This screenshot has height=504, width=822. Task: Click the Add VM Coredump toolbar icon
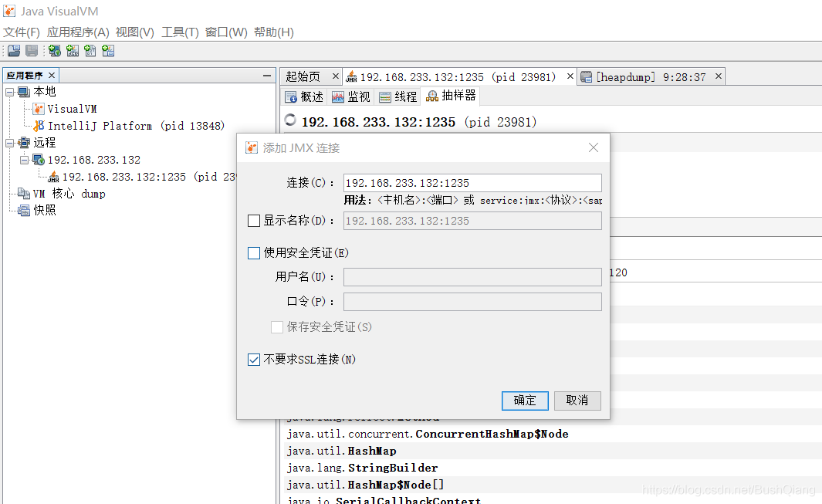90,51
